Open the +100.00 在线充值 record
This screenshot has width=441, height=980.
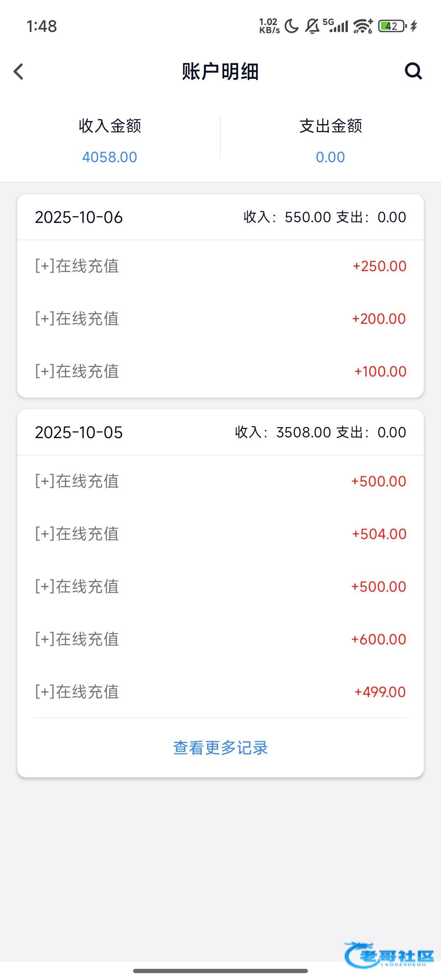(220, 372)
